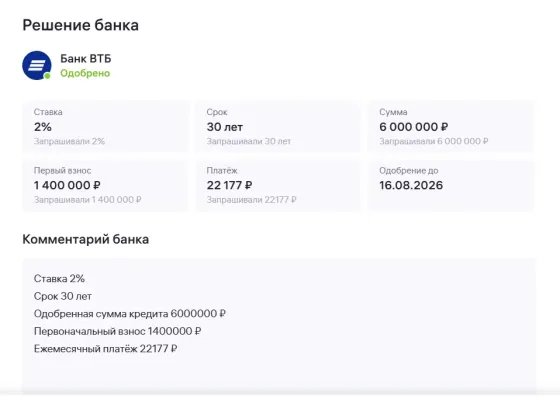The width and height of the screenshot is (560, 406).
Task: Click Ежемесячный платёж 22177 ₽ line
Action: (x=105, y=349)
